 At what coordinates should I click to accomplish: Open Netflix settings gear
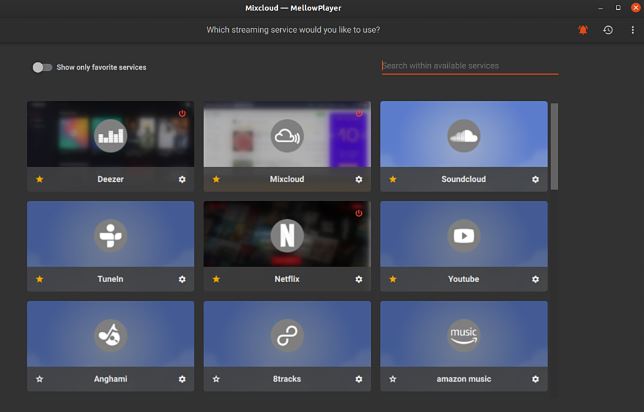pyautogui.click(x=359, y=279)
